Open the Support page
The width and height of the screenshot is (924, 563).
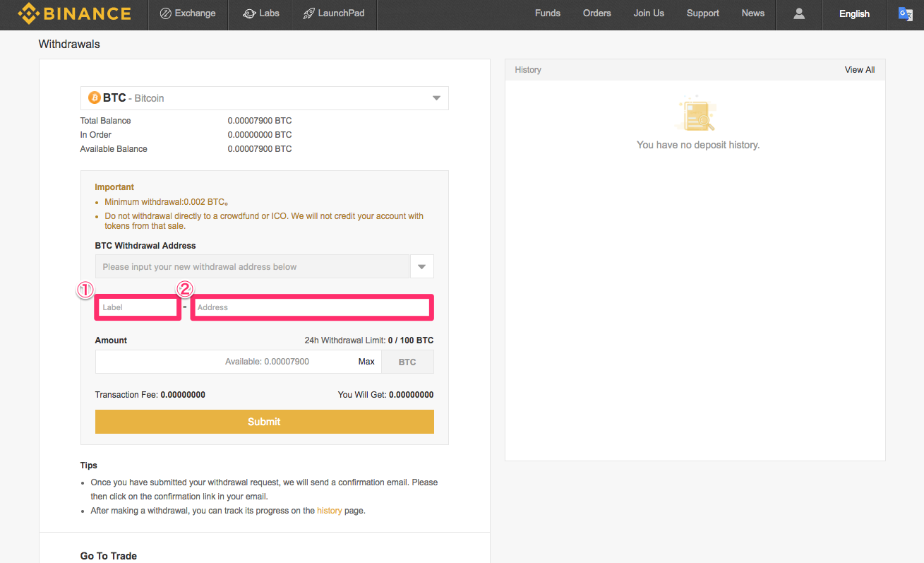(x=703, y=13)
